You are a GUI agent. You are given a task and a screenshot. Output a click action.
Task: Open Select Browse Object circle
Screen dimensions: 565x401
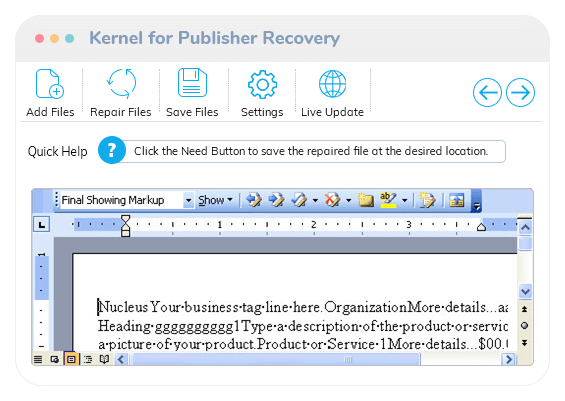tap(525, 326)
